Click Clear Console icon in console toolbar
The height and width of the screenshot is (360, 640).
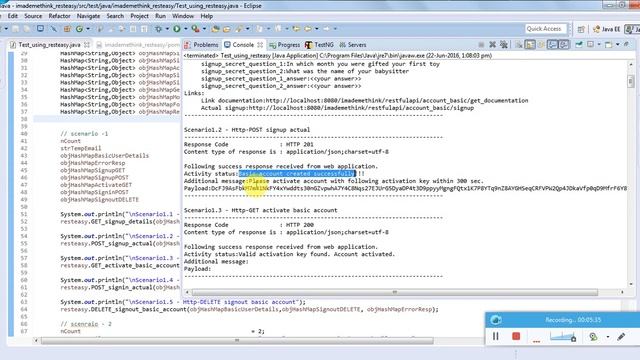tap(519, 44)
